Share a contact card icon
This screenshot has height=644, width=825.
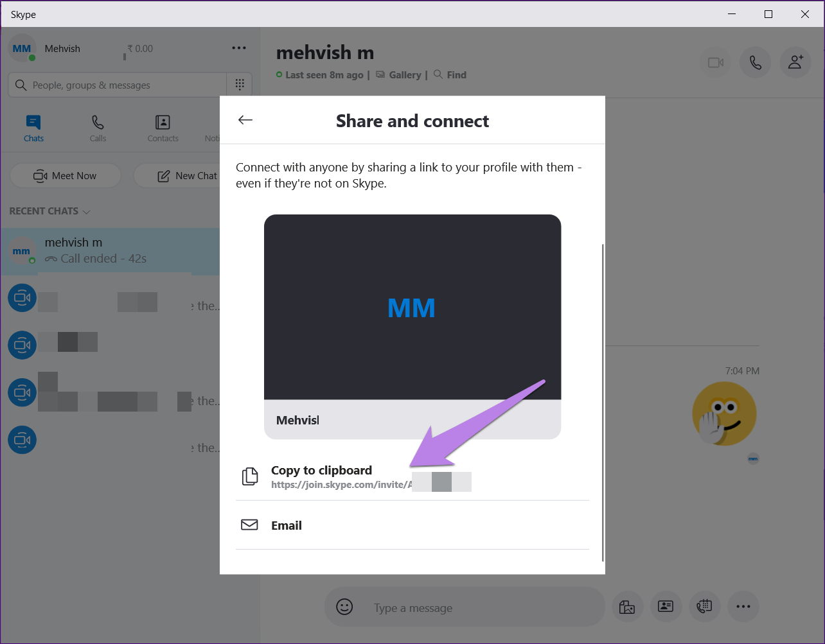pyautogui.click(x=666, y=607)
